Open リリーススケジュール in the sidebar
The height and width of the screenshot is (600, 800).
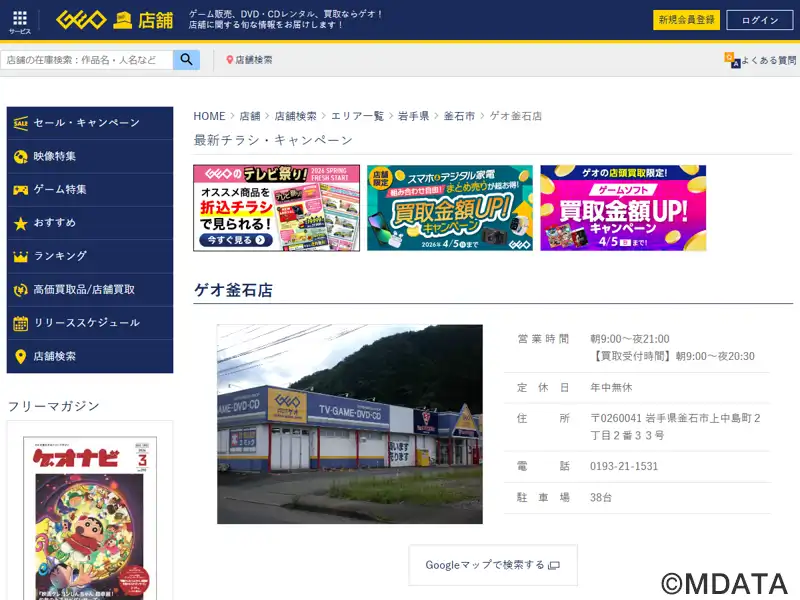90,323
